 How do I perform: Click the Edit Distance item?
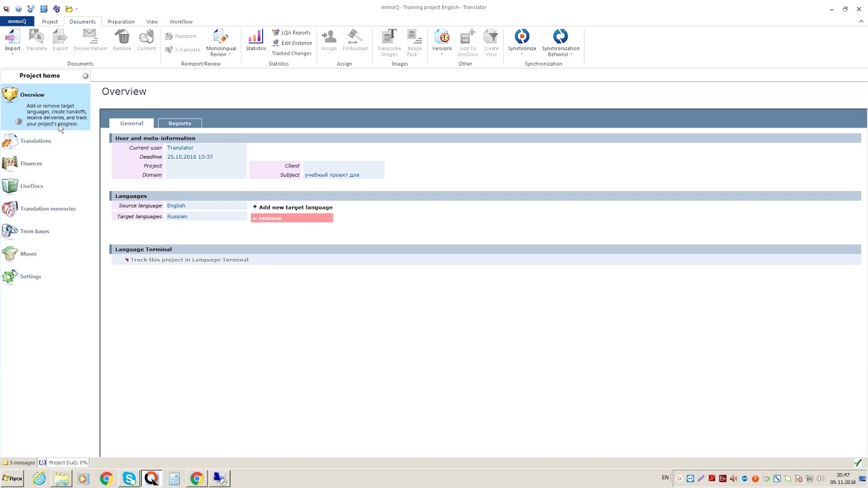292,43
